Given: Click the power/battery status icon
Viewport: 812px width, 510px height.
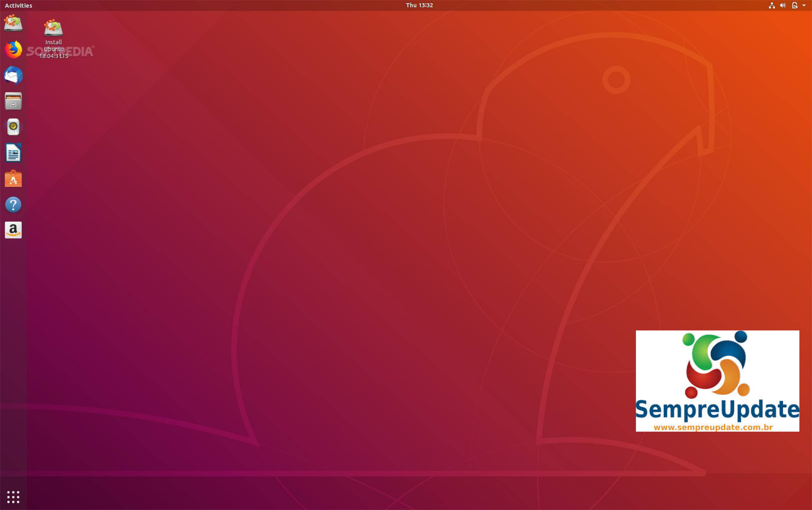Looking at the screenshot, I should click(795, 5).
